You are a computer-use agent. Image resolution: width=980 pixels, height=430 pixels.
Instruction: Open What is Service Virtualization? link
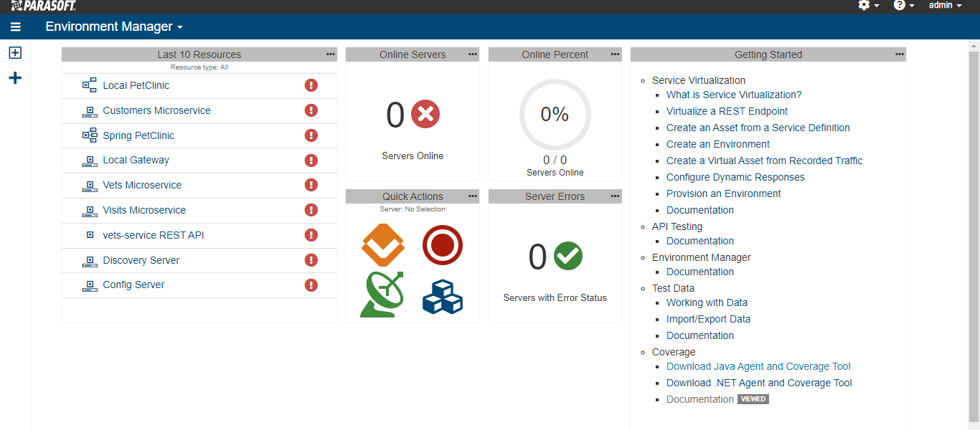pyautogui.click(x=734, y=95)
